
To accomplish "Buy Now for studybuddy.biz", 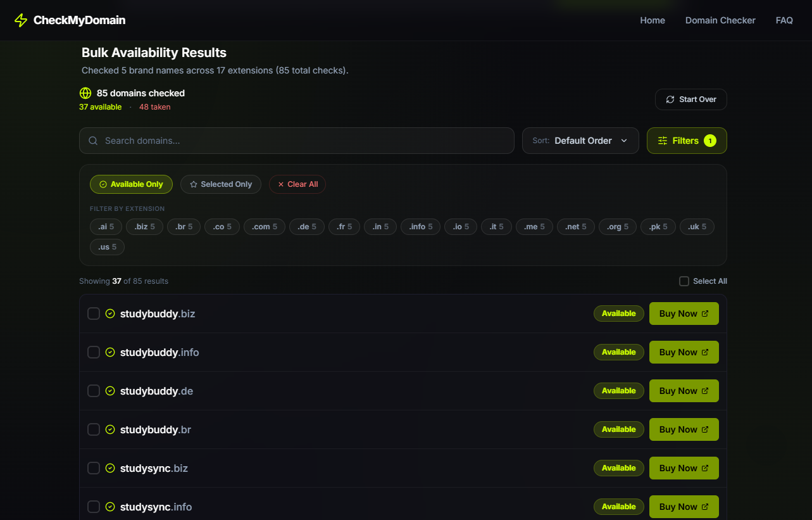I will point(684,314).
